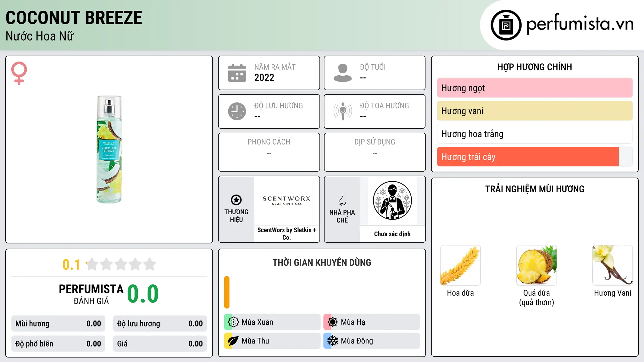Select the Mùa Hạ season label

tap(353, 322)
